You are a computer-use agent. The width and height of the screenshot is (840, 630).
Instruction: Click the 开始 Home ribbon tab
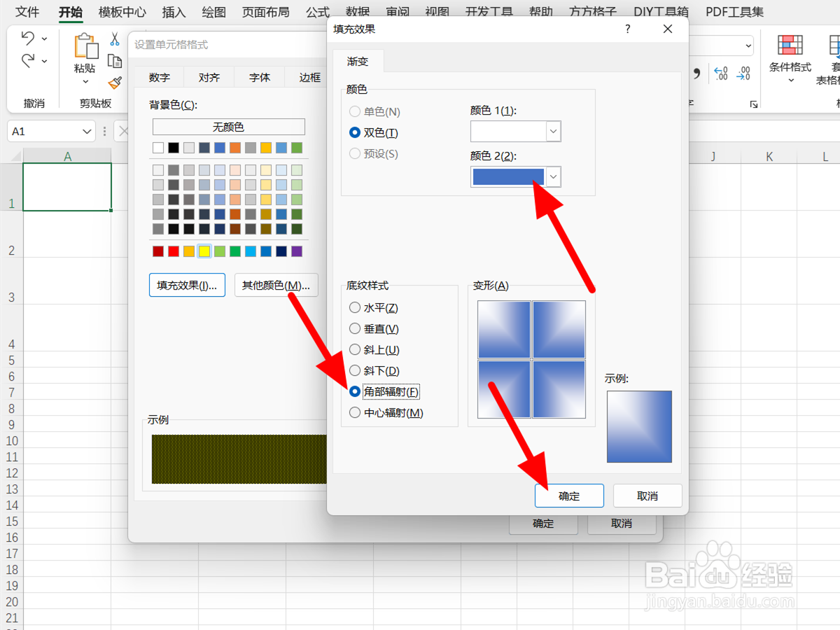pos(70,12)
